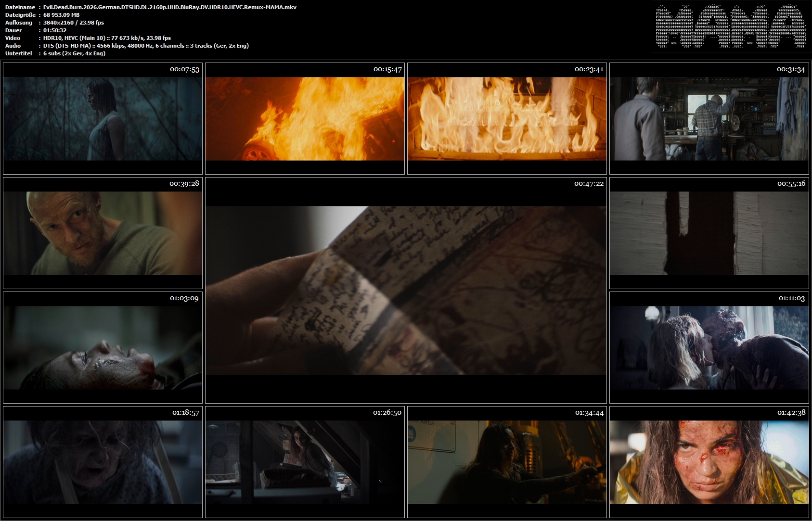Screen dimensions: 812x521
Task: Click the Auflösung value 3840x2160 / 23.98 fps
Action: [x=74, y=23]
